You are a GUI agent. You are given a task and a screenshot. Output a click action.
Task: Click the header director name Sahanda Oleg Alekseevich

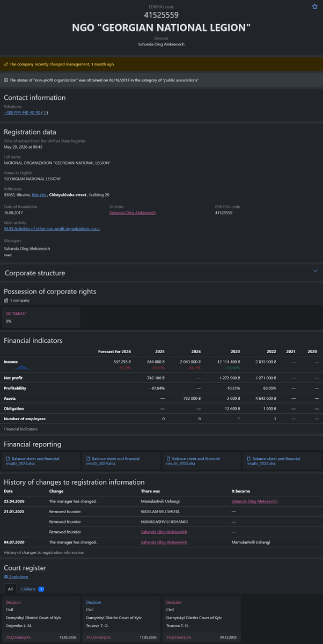tap(161, 44)
